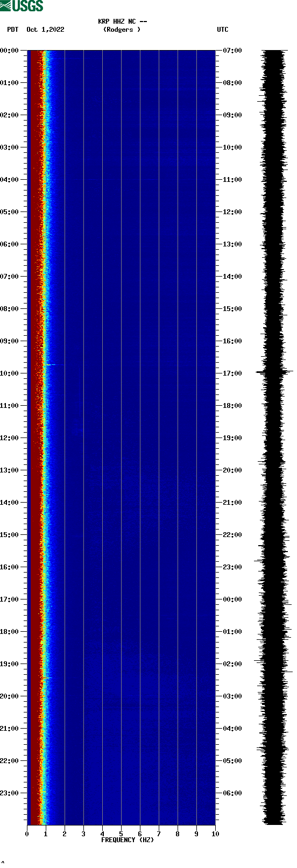This screenshot has width=297, height=868.
Task: Click the 14:00 UTC time label
Action: (x=232, y=277)
